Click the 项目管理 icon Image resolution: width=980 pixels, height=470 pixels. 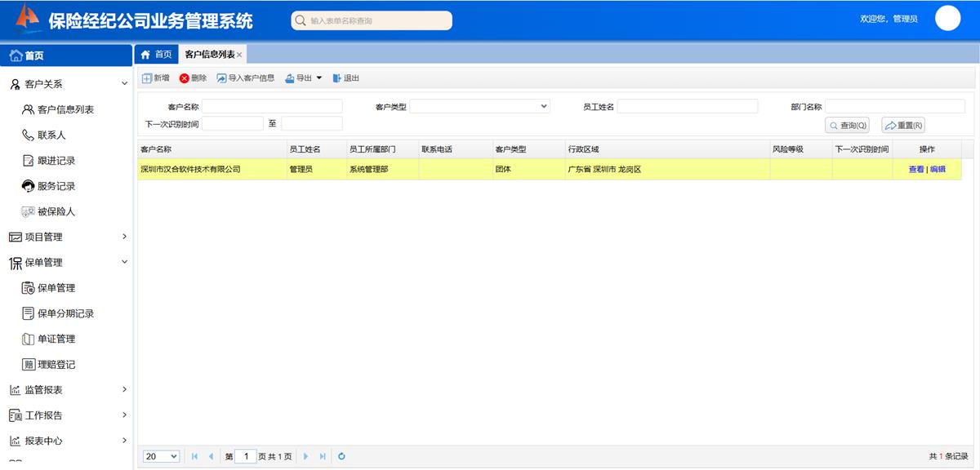[x=16, y=237]
